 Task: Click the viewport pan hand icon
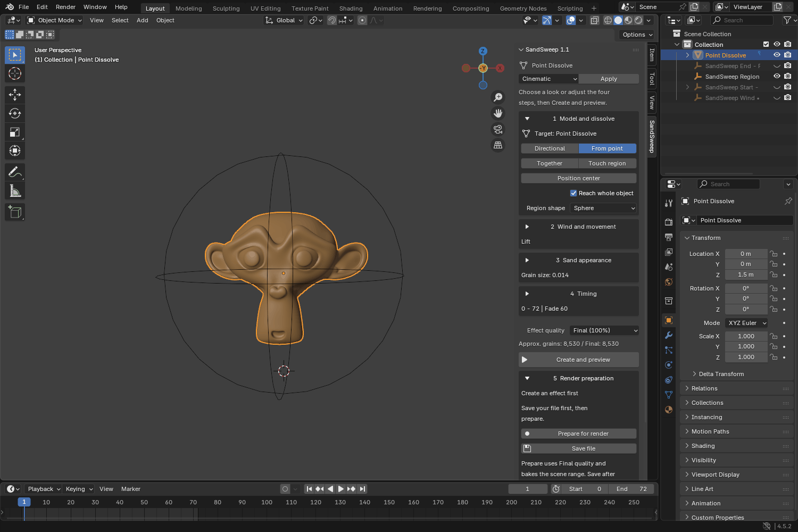[x=498, y=113]
